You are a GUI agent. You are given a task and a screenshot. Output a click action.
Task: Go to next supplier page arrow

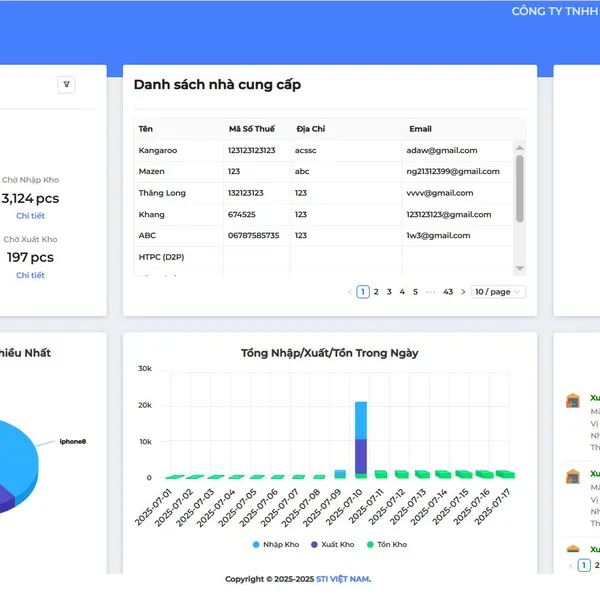pyautogui.click(x=463, y=292)
